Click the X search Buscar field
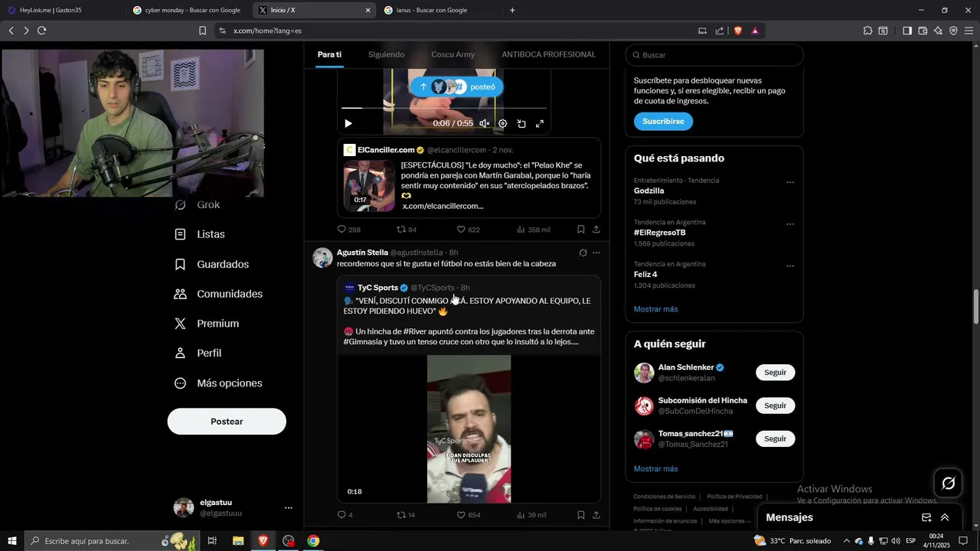The image size is (980, 551). [x=714, y=55]
